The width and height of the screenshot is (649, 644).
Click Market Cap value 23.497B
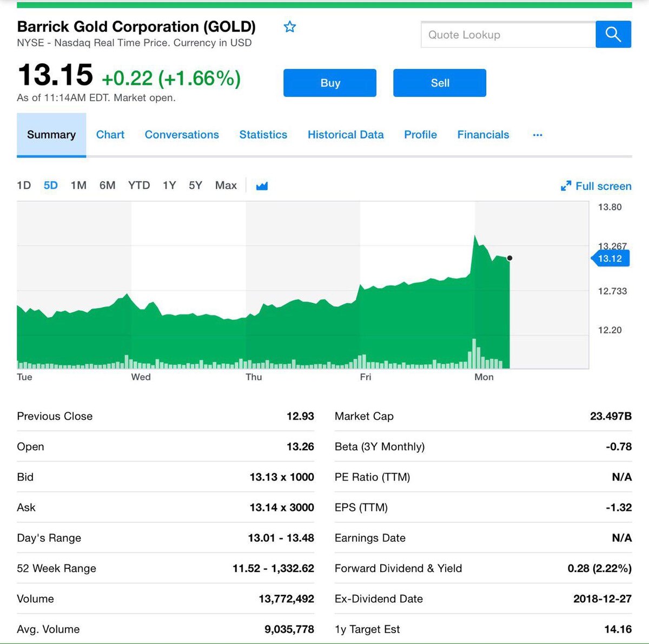tap(611, 416)
